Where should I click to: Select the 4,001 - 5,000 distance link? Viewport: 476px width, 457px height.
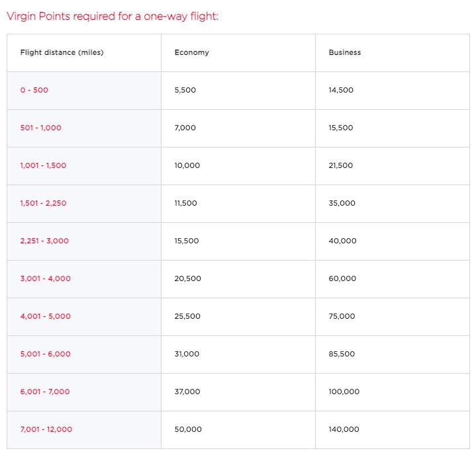click(x=45, y=316)
